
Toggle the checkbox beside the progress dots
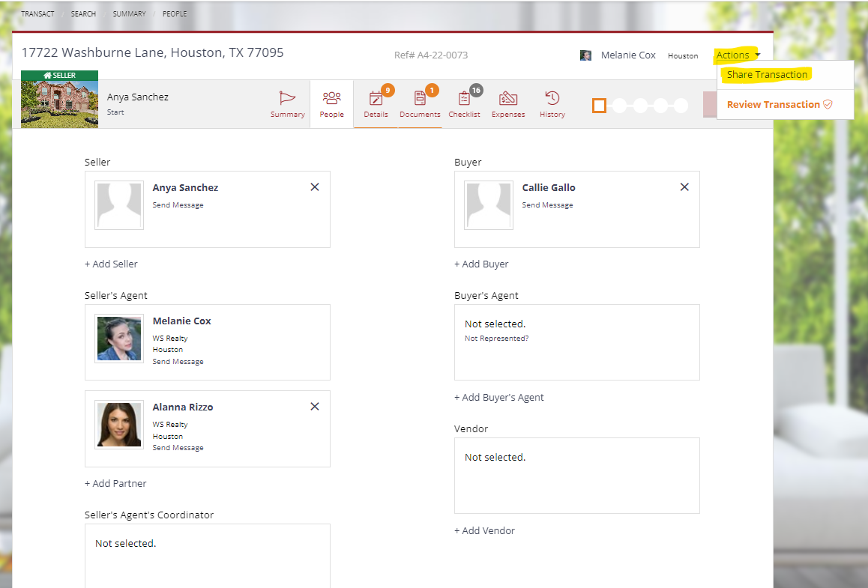point(599,106)
